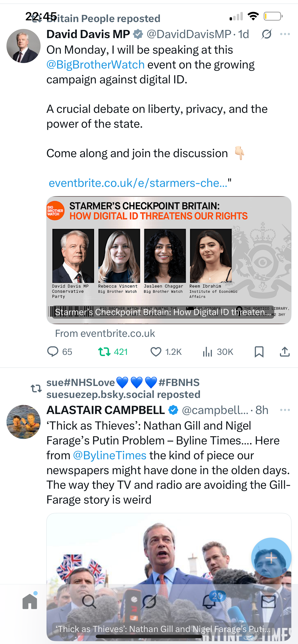The width and height of the screenshot is (298, 644).
Task: Open the direct messages envelope
Action: pyautogui.click(x=268, y=602)
